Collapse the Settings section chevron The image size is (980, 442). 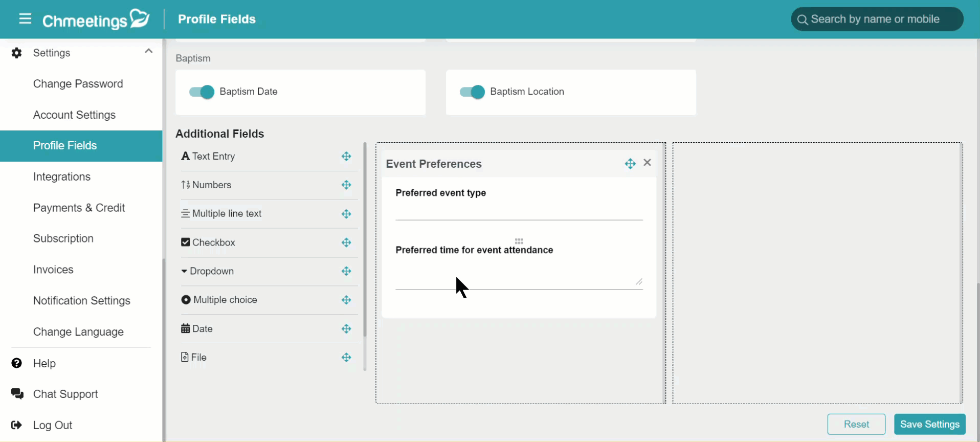click(x=148, y=51)
